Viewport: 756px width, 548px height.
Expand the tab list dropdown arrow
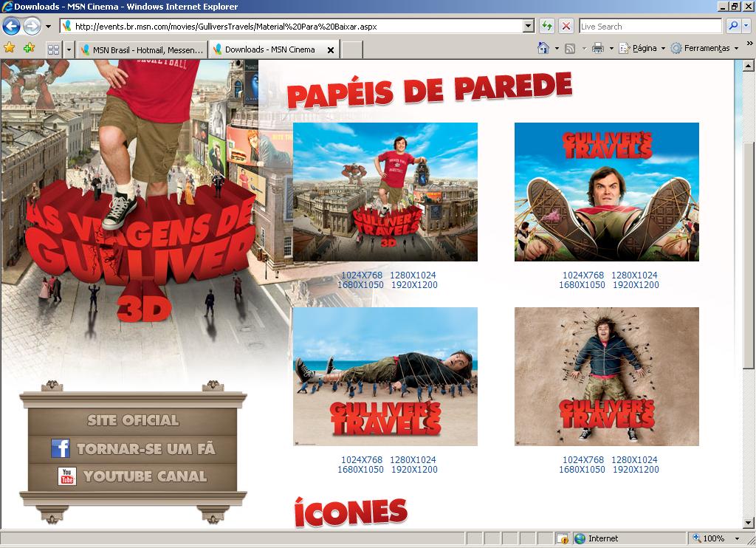69,49
